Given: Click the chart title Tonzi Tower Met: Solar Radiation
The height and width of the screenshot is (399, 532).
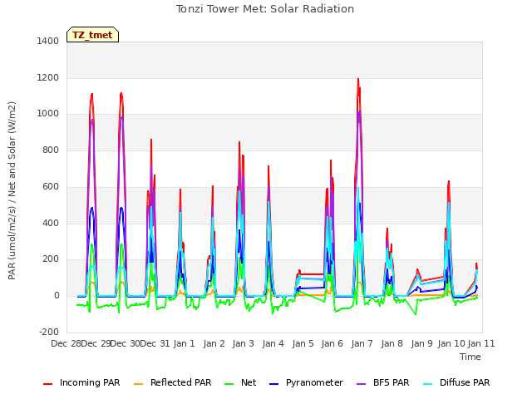Looking at the screenshot, I should click(x=265, y=9).
